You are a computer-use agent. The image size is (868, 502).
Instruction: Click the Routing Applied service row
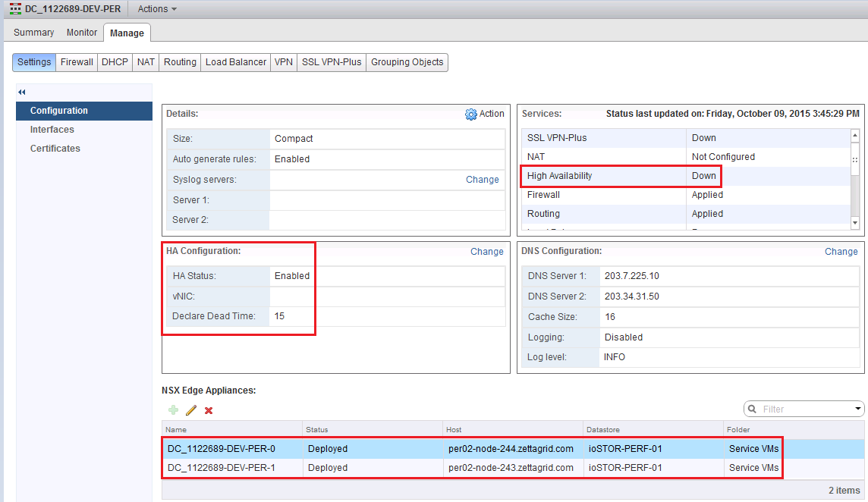point(686,214)
